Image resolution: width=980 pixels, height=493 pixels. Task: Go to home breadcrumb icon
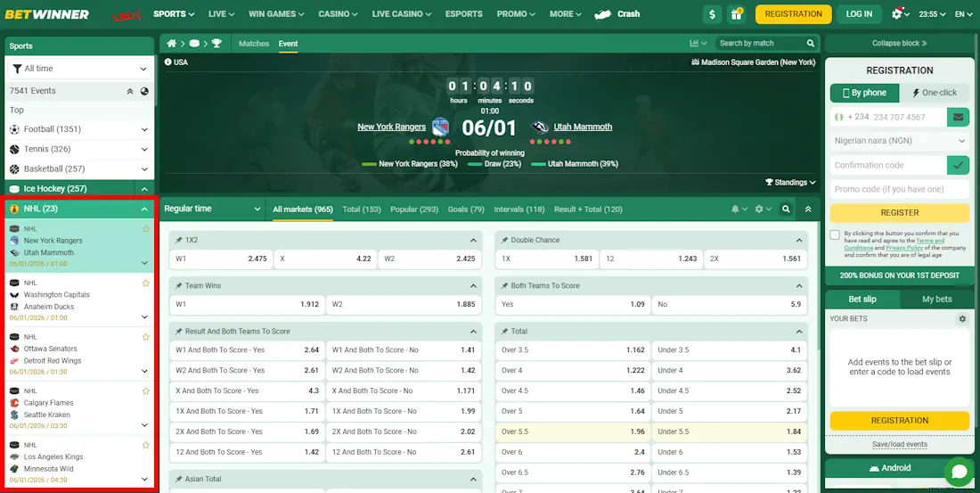point(171,43)
